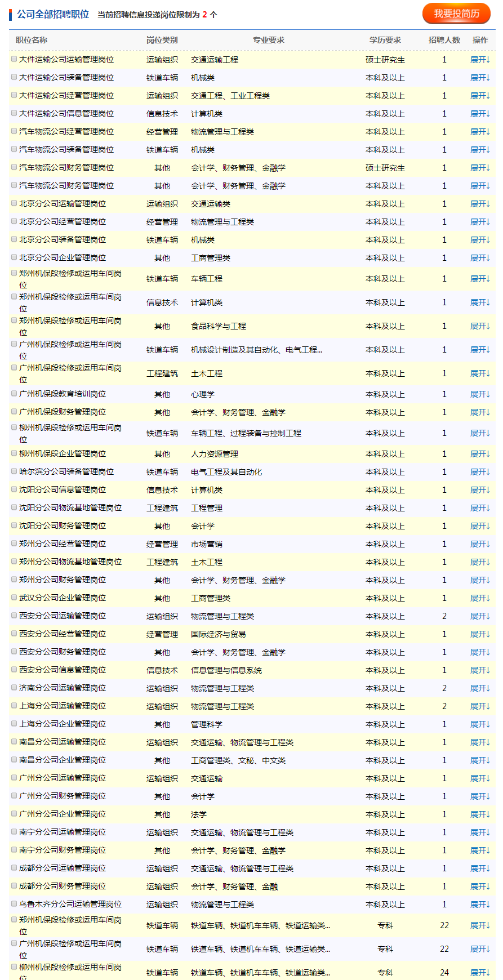Expand details for 大件运输公司装备管理岗位
Screen dimensions: 503x980
[x=480, y=78]
